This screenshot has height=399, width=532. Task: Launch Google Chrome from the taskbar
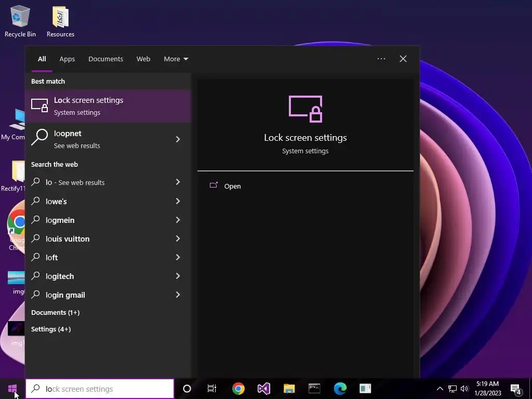pos(238,389)
